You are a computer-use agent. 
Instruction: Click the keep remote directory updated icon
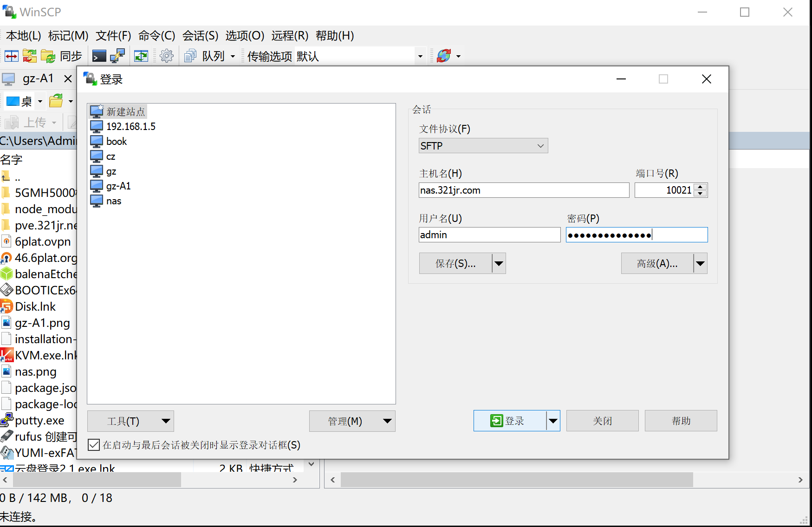pyautogui.click(x=141, y=56)
